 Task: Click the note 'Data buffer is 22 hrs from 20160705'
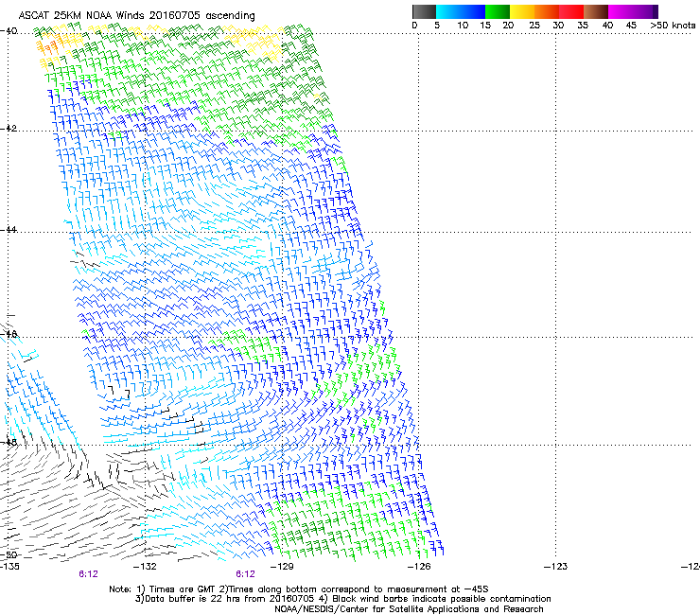224,599
